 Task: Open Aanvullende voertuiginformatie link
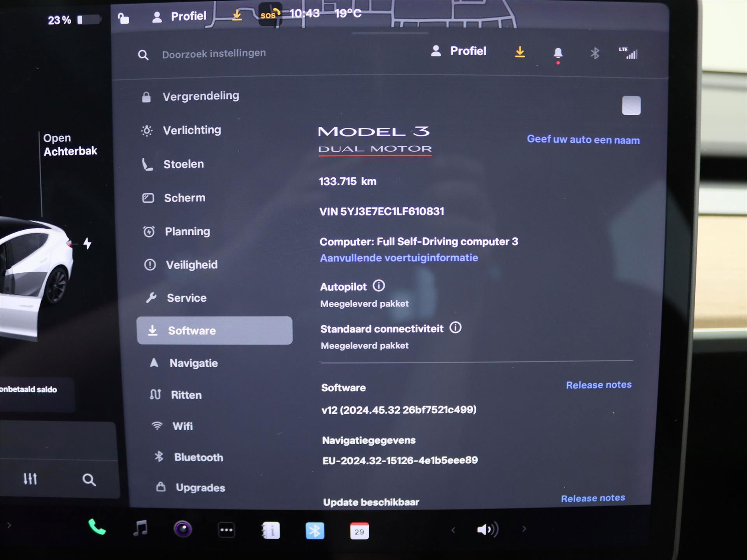pos(399,258)
